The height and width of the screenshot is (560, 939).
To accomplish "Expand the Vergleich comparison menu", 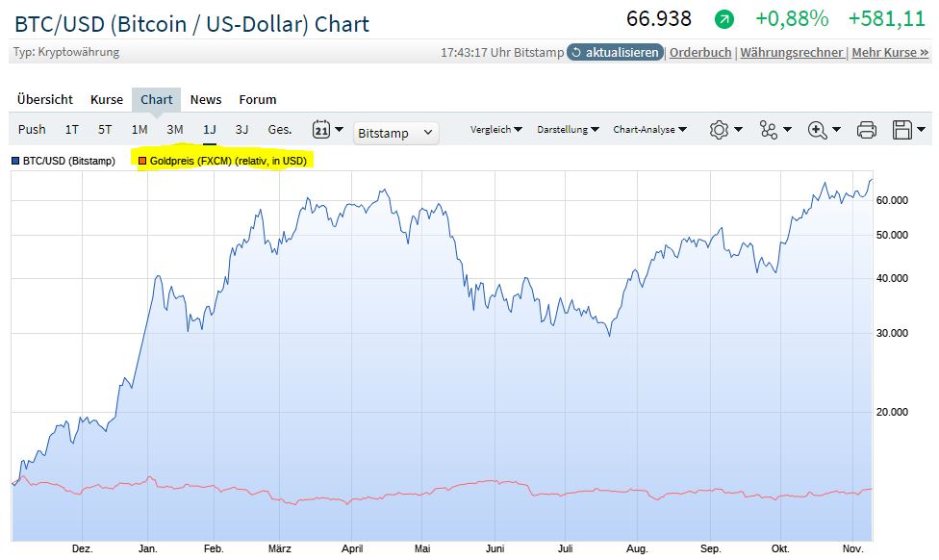I will (x=495, y=129).
